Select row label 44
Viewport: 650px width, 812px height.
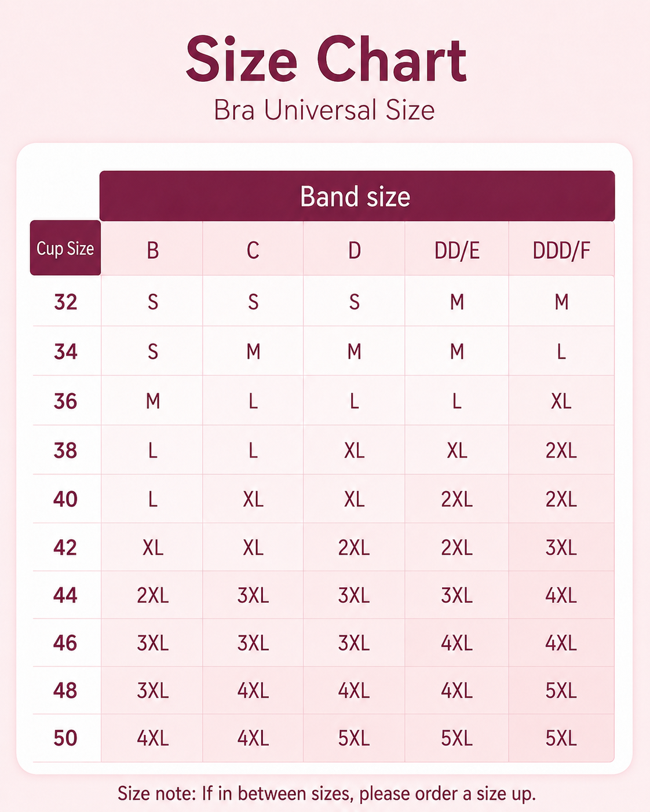(65, 595)
